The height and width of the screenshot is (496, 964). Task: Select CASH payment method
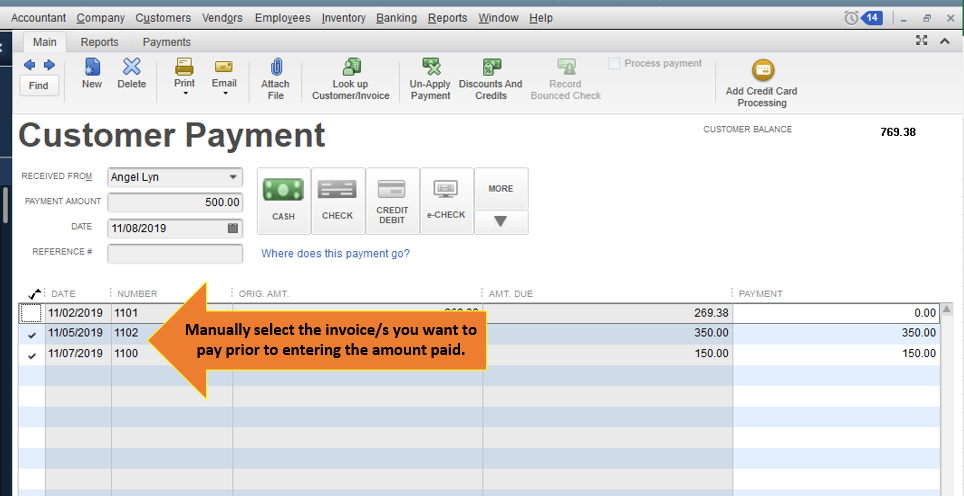[283, 201]
